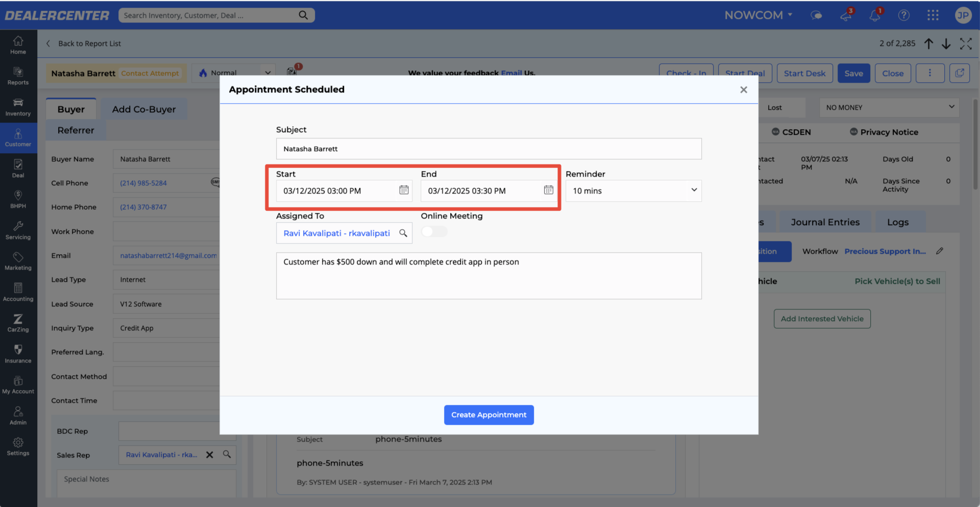Open Settings gear in the sidebar
This screenshot has width=980, height=507.
coord(18,446)
